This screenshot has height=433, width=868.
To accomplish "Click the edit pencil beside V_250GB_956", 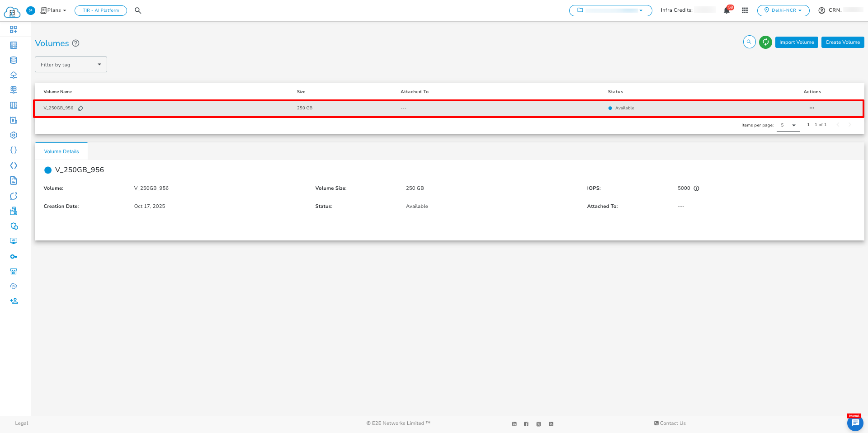I will (81, 108).
